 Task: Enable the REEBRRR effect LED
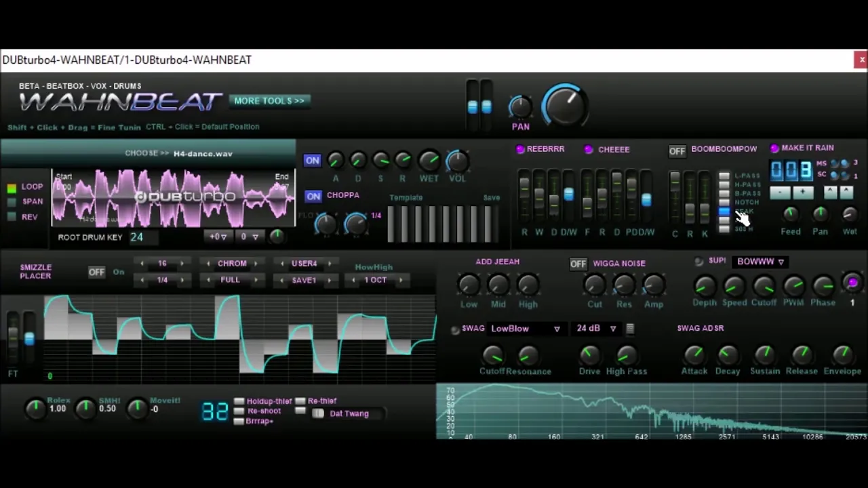[520, 149]
